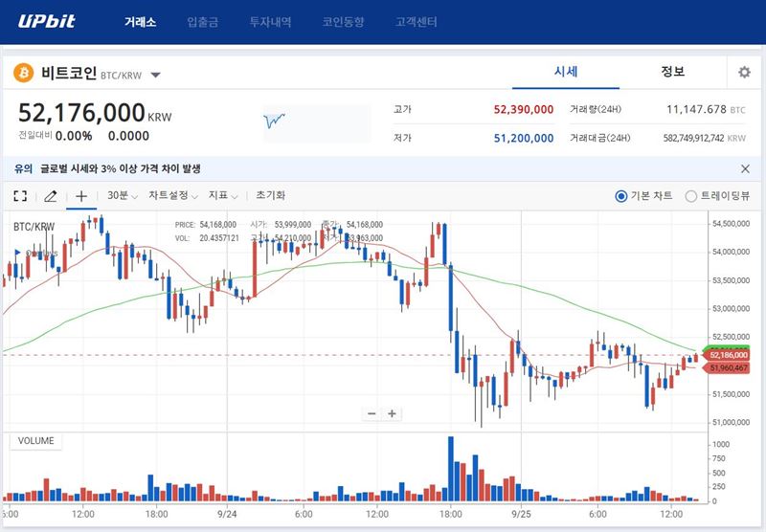Click the UPbit logo
Viewport: 766px width, 532px height.
pos(46,21)
